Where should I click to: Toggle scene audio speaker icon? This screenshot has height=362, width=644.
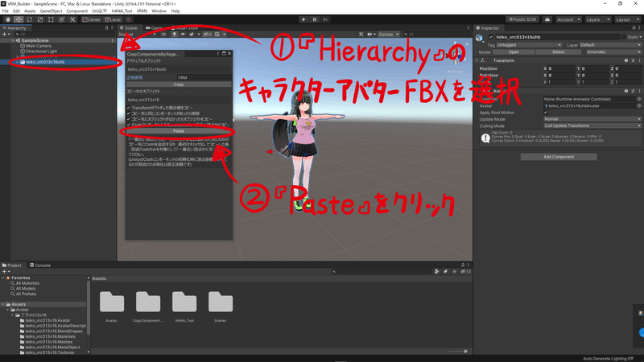(x=183, y=35)
